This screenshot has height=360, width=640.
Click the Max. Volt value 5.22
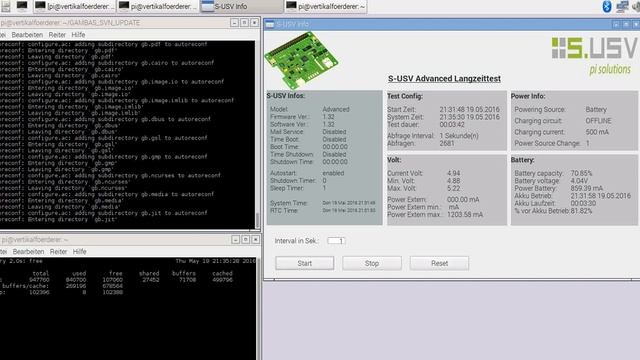(x=453, y=188)
